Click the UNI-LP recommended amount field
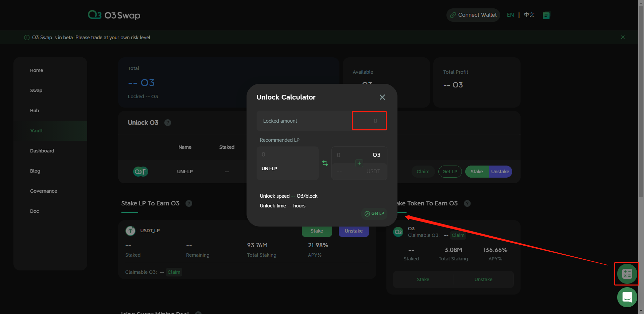This screenshot has width=644, height=314. [287, 163]
